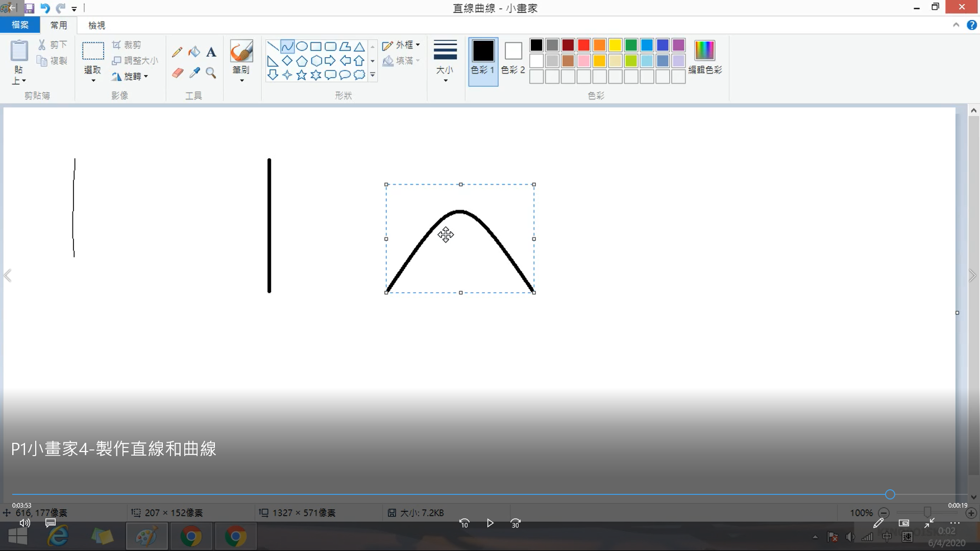Select the Color picker eyedropper tool

[194, 73]
